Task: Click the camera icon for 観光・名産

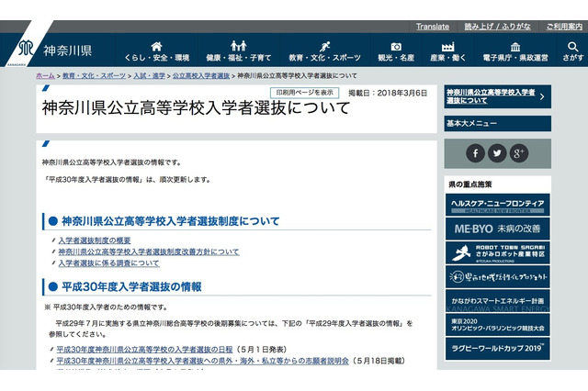Action: click(x=396, y=47)
